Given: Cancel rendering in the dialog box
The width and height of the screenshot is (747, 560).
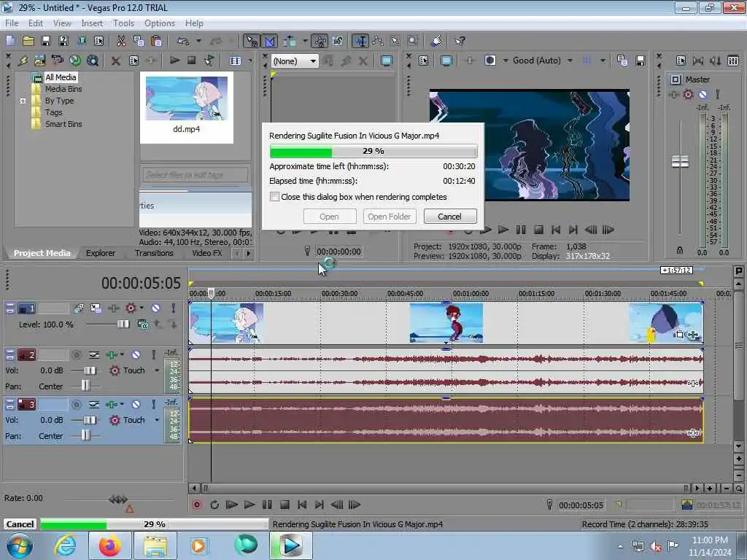Looking at the screenshot, I should pyautogui.click(x=449, y=216).
